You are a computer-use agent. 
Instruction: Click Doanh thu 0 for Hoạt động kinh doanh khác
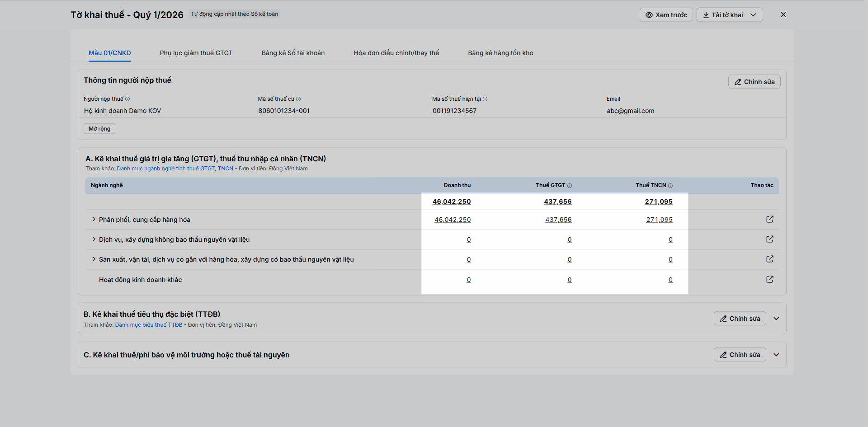(x=469, y=280)
